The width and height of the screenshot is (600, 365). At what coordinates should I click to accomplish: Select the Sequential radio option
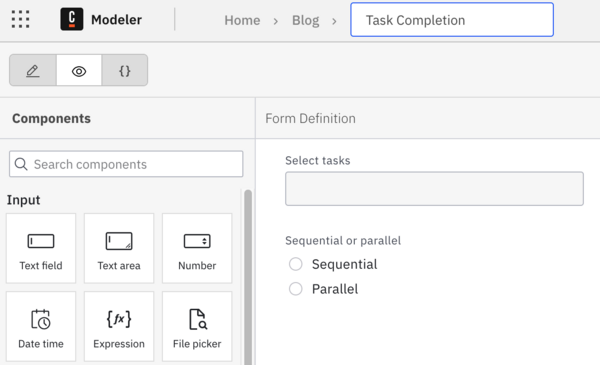[295, 264]
